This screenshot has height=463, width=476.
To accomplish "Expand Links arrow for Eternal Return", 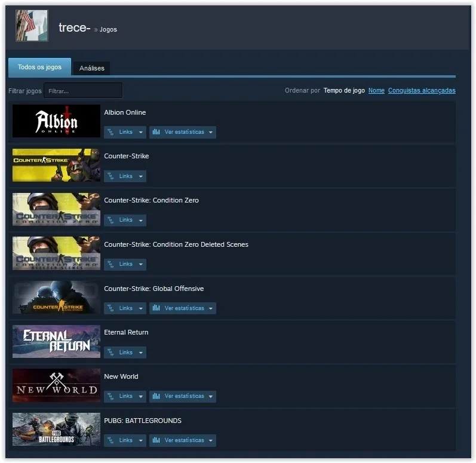I will click(x=141, y=352).
